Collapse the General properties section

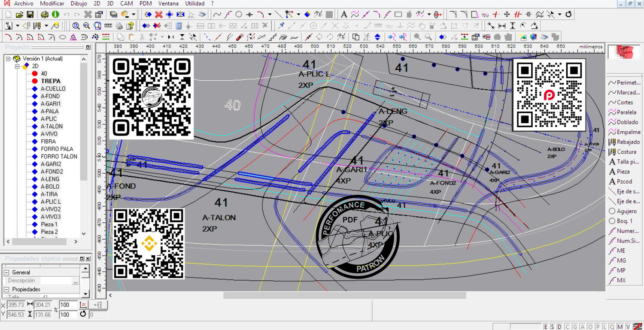click(6, 272)
